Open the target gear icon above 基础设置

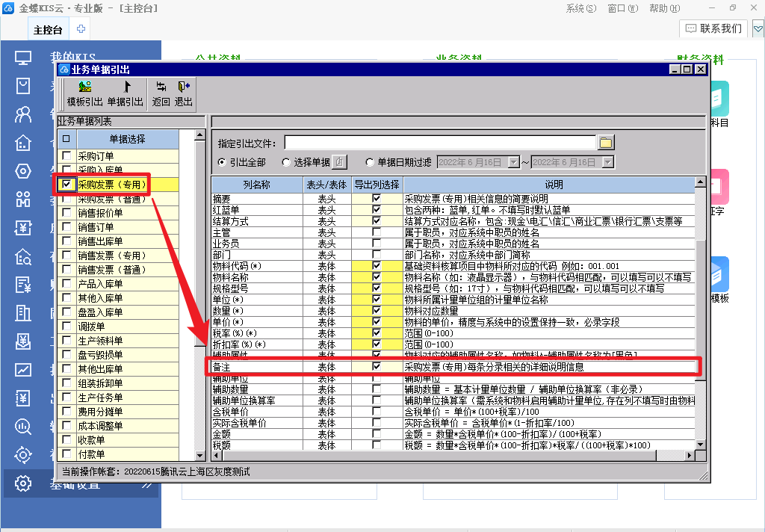23,455
